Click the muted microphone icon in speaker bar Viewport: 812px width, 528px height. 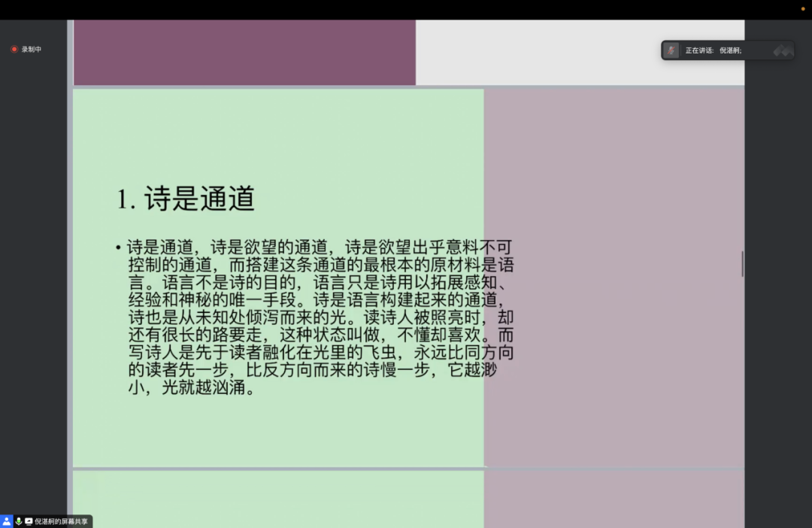coord(671,50)
